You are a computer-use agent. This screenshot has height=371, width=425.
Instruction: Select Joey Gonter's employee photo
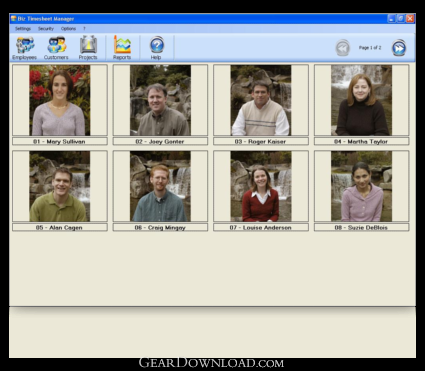(x=160, y=100)
